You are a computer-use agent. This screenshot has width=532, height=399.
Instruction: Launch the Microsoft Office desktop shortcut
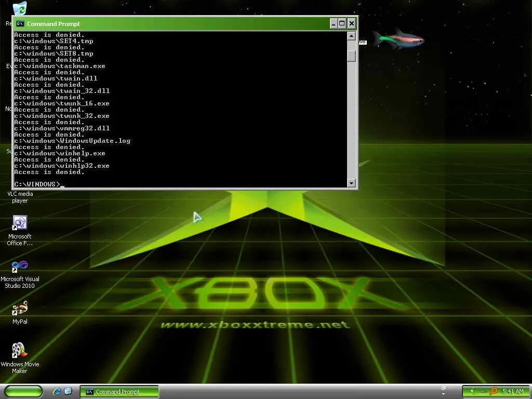20,223
